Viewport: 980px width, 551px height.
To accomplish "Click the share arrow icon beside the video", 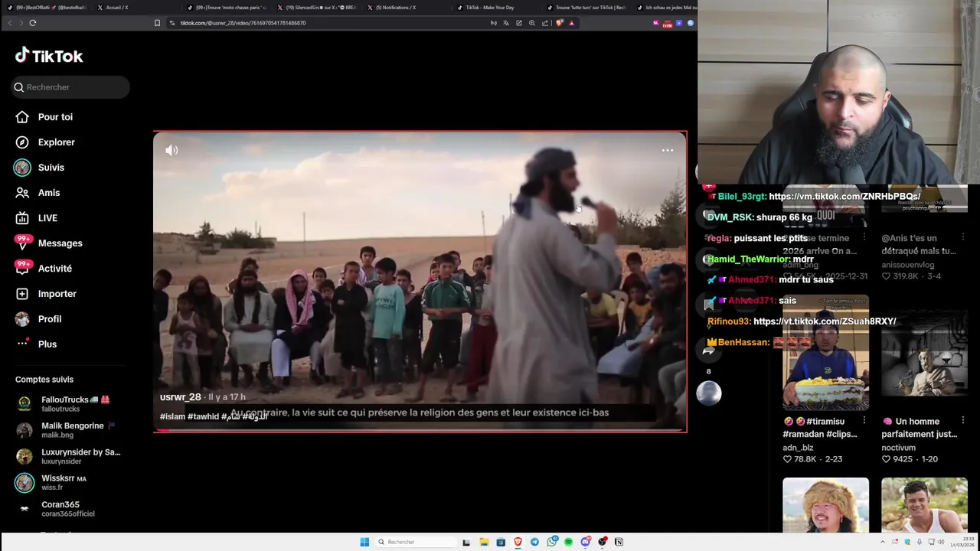I will tap(709, 351).
